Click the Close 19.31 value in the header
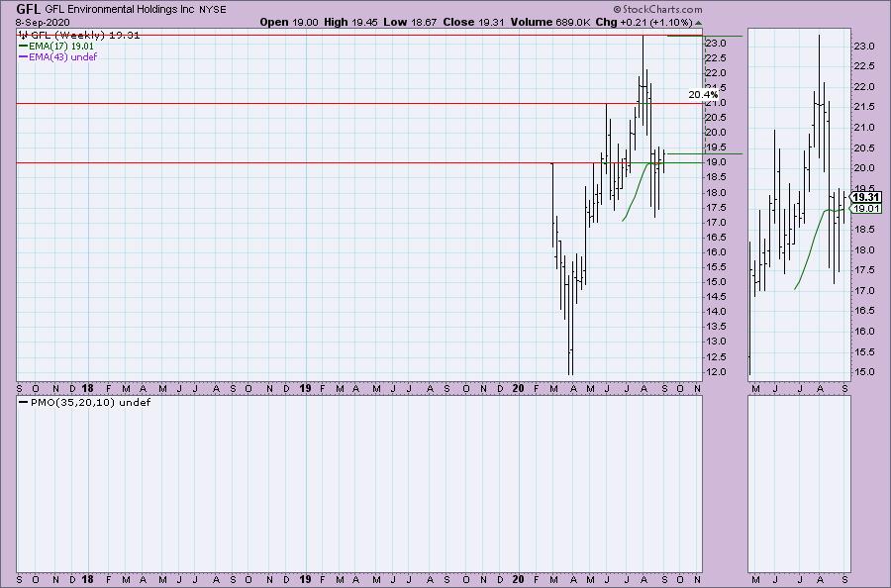 (474, 22)
